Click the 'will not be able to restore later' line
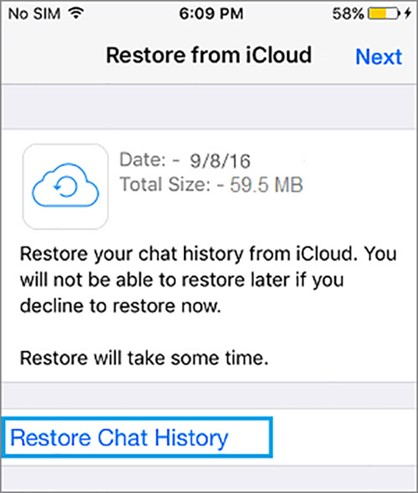 (182, 280)
